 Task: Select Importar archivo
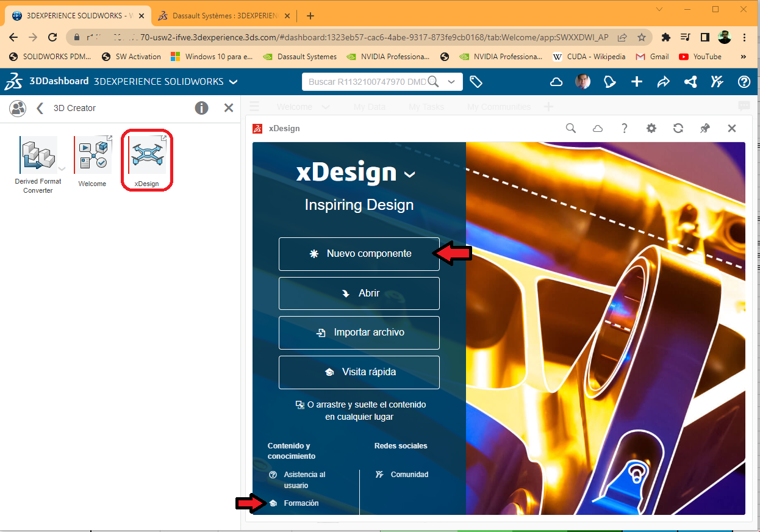point(359,332)
